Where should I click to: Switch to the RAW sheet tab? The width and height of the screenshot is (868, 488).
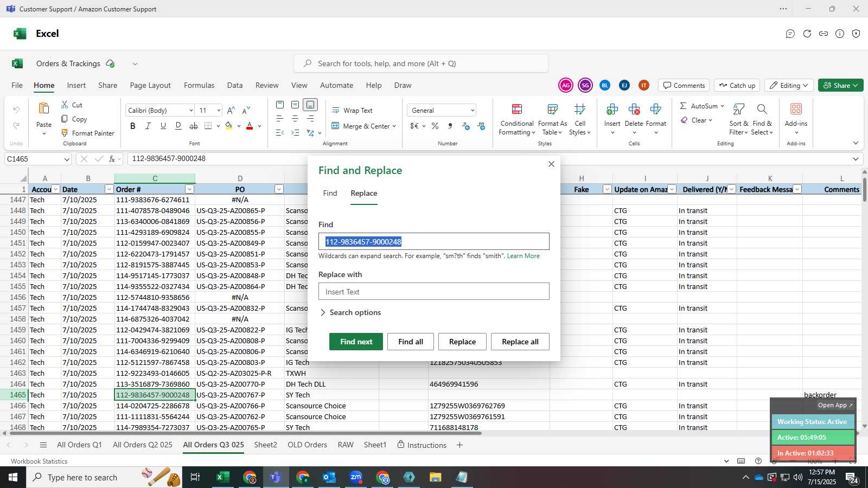tap(346, 445)
